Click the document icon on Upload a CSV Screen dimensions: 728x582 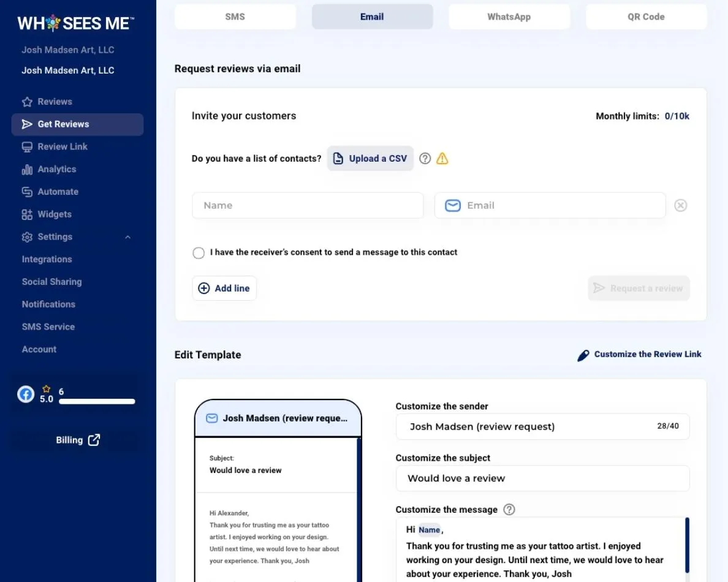[x=338, y=159]
